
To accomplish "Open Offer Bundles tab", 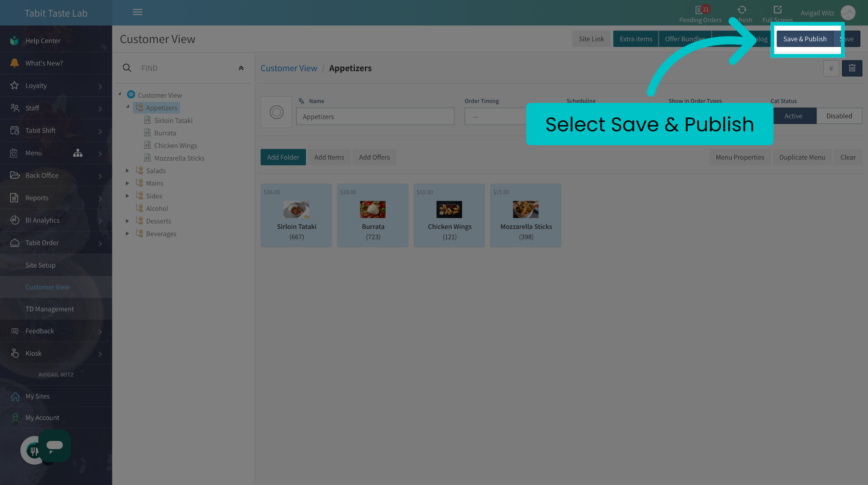I will [x=685, y=39].
